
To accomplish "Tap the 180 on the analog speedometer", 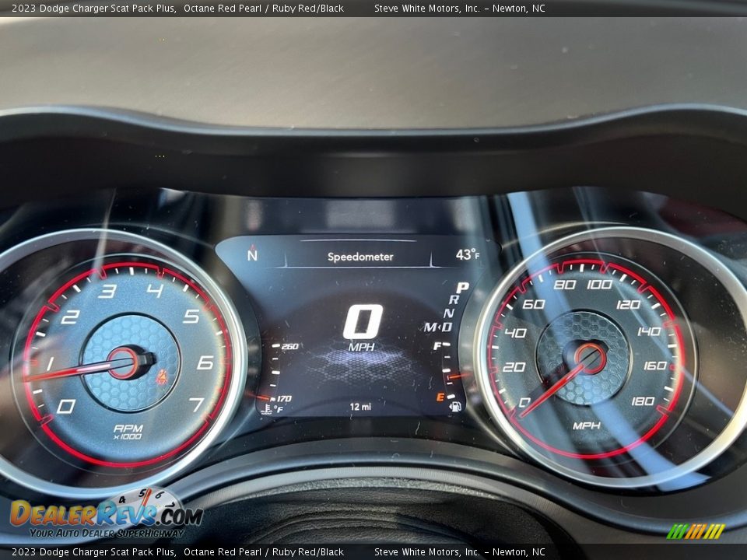I will [x=643, y=401].
